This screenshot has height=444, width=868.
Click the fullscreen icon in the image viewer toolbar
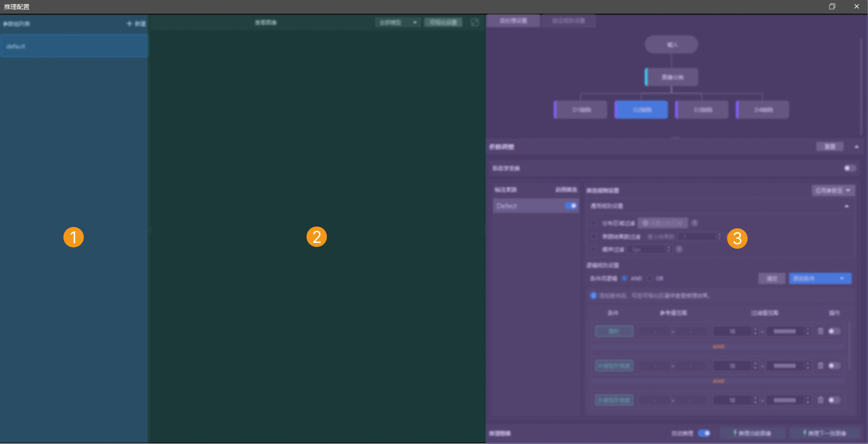coord(475,22)
